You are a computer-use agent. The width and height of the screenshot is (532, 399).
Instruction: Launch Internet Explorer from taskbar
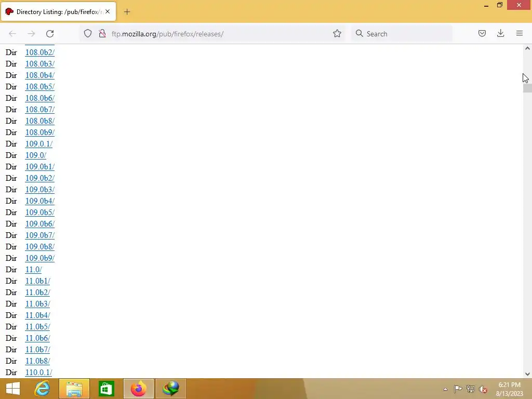[43, 389]
